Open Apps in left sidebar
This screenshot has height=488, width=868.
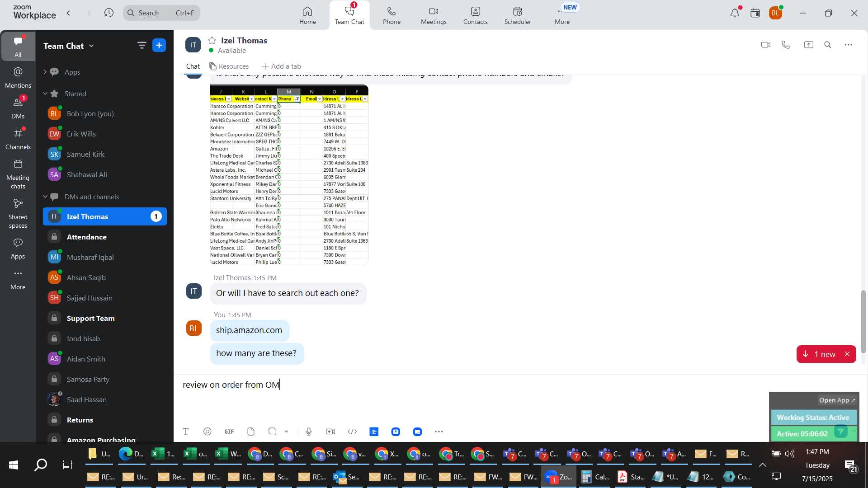tap(18, 249)
